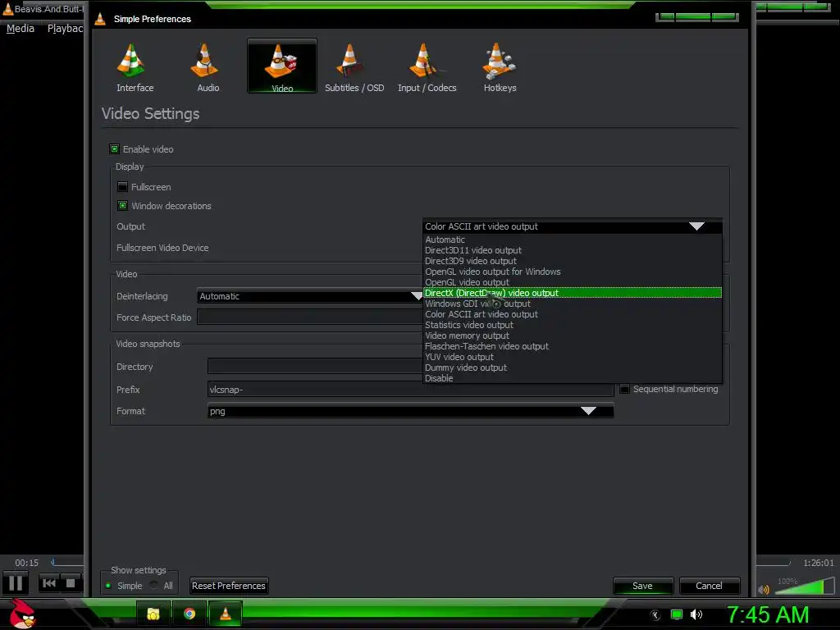Click the green network tray icon
Image resolution: width=840 pixels, height=630 pixels.
point(677,614)
